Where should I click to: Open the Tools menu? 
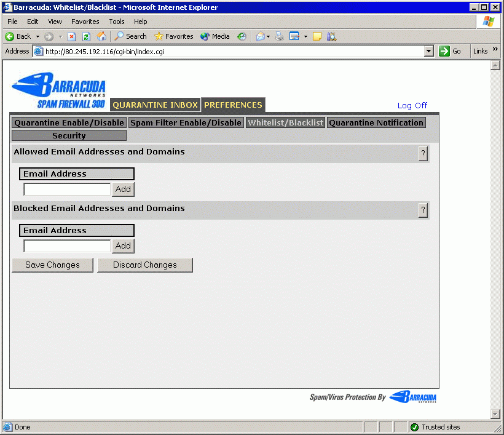117,22
